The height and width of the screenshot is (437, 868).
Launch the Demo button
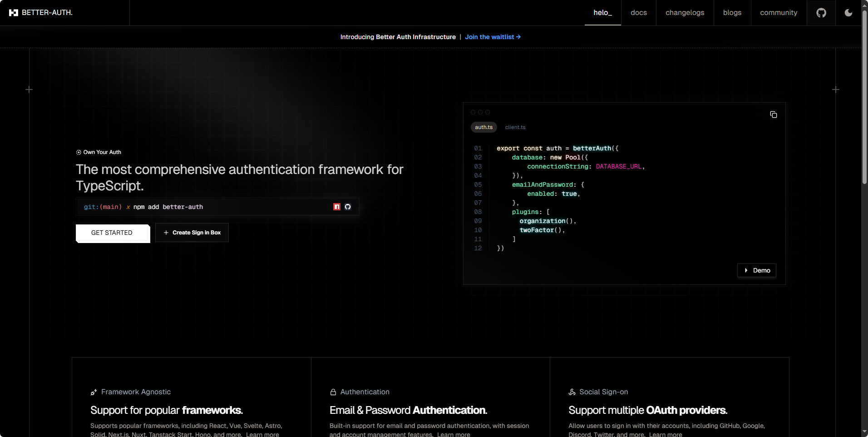757,270
